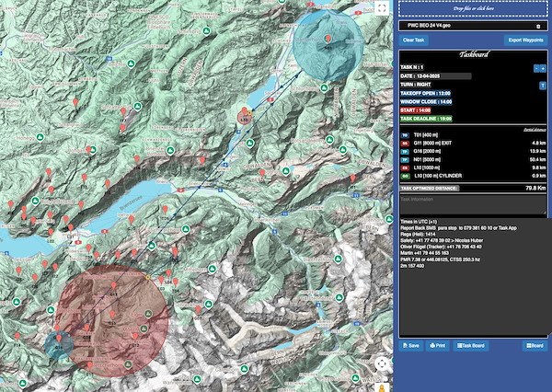
Task: Click the red 'START : 14:00' label
Action: (x=416, y=110)
